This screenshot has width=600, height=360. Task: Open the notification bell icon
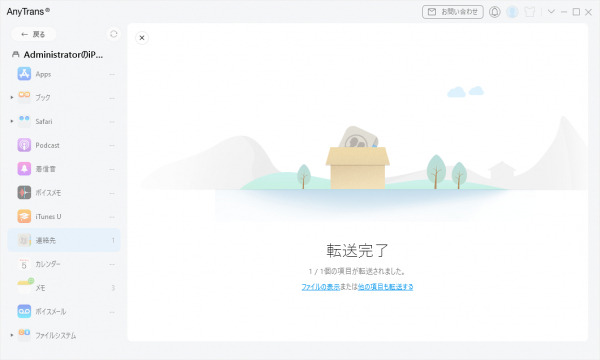(x=494, y=12)
